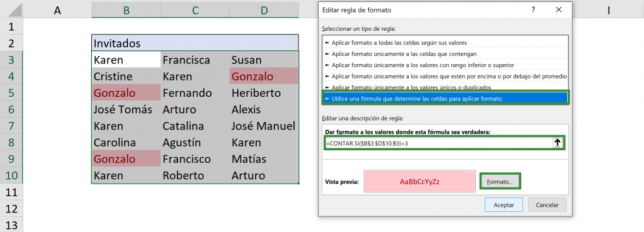Screen dimensions: 644x232
Task: Select row 10 header
Action: pyautogui.click(x=11, y=176)
